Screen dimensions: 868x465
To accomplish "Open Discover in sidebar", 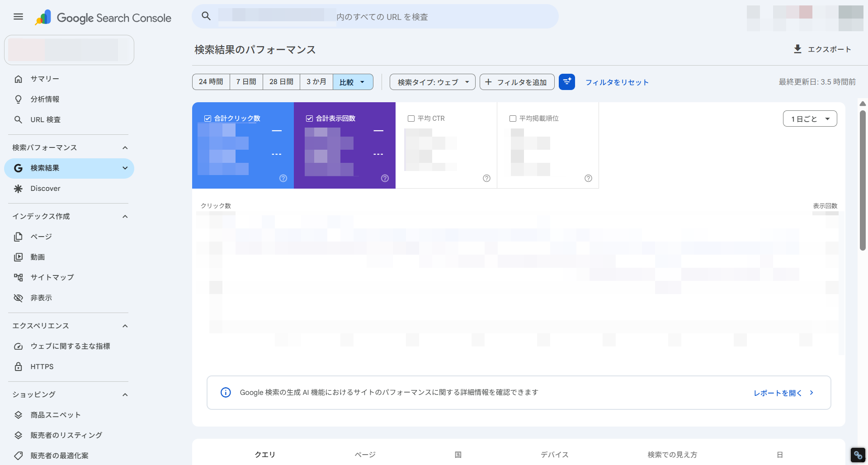I will 69,189.
